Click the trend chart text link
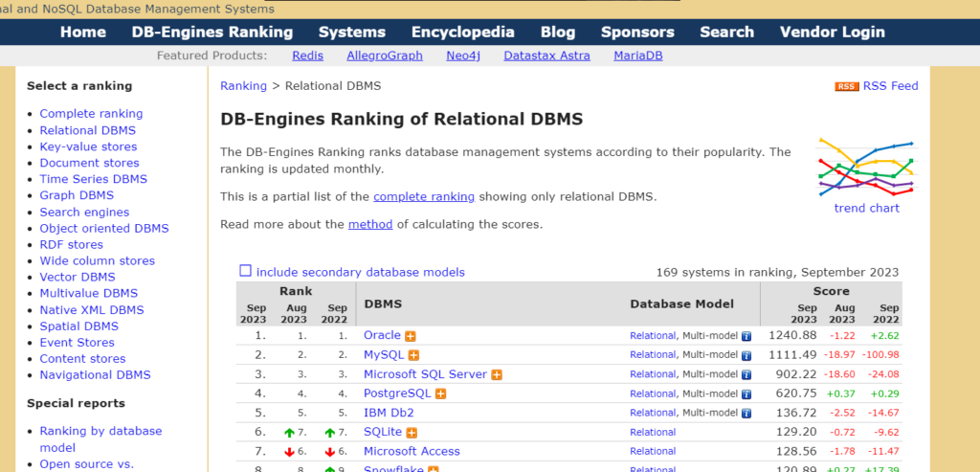 click(867, 208)
